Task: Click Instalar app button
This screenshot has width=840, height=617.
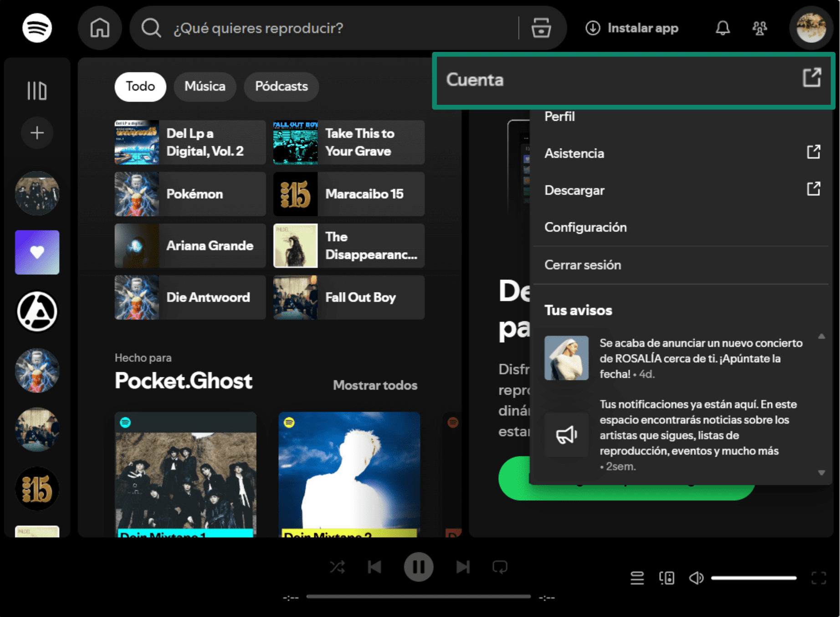Action: click(632, 28)
